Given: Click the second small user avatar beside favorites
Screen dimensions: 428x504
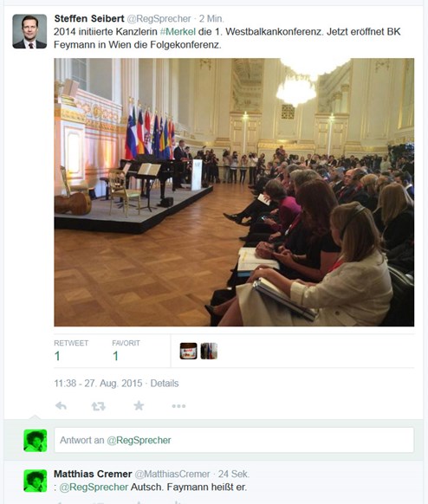Looking at the screenshot, I should pyautogui.click(x=209, y=351).
